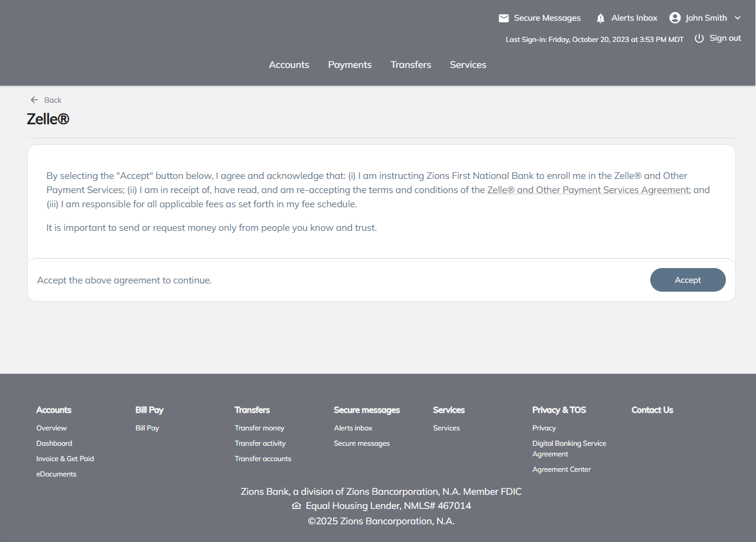Image resolution: width=756 pixels, height=542 pixels.
Task: Click the Back arrow icon
Action: 34,100
